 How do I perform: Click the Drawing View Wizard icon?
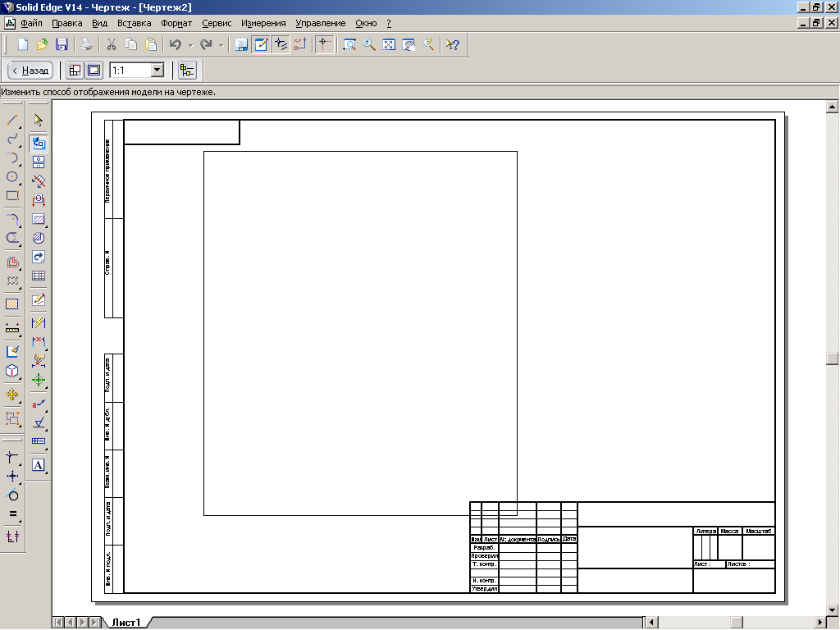(39, 143)
